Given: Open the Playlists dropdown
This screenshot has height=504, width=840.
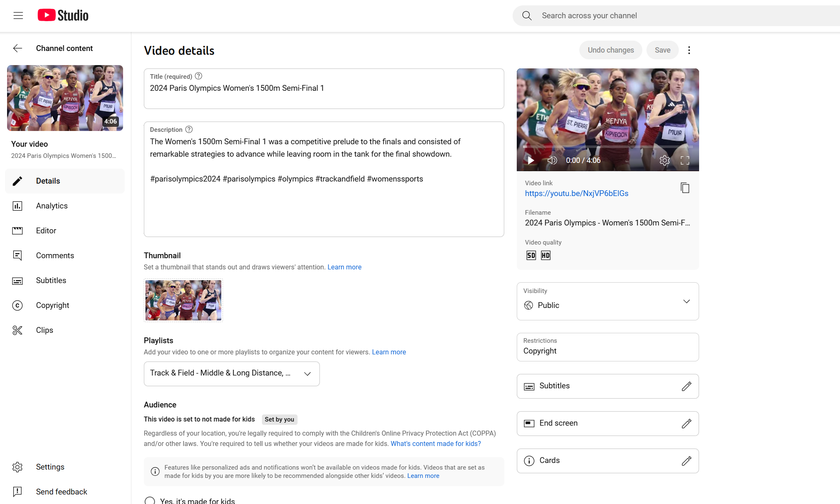Looking at the screenshot, I should point(307,374).
